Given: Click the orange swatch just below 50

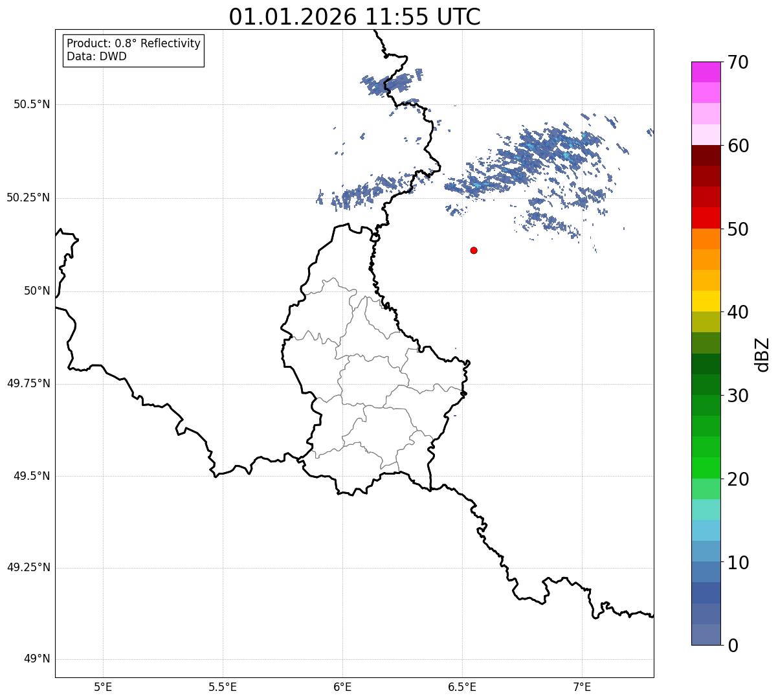Looking at the screenshot, I should click(x=706, y=239).
